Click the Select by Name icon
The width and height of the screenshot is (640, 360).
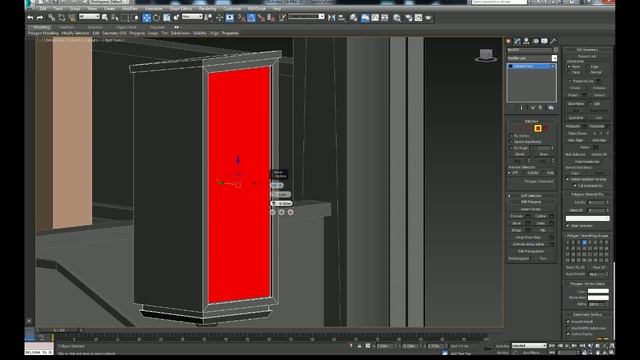pyautogui.click(x=115, y=18)
